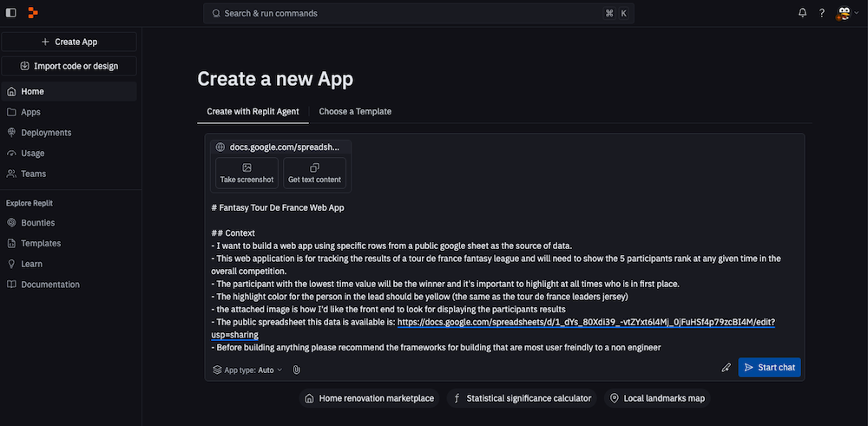
Task: Open the Usage page
Action: tap(32, 154)
